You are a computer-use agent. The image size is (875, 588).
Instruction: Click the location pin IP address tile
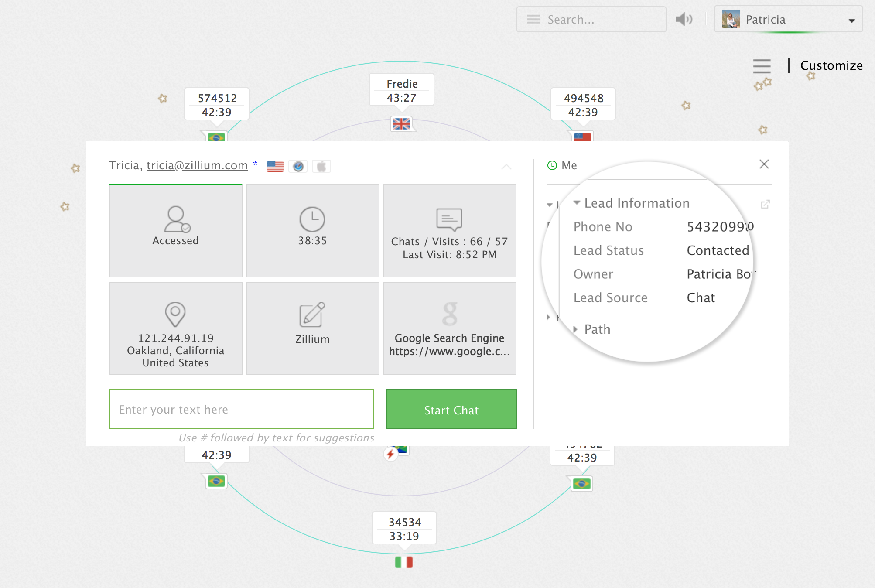coord(175,328)
